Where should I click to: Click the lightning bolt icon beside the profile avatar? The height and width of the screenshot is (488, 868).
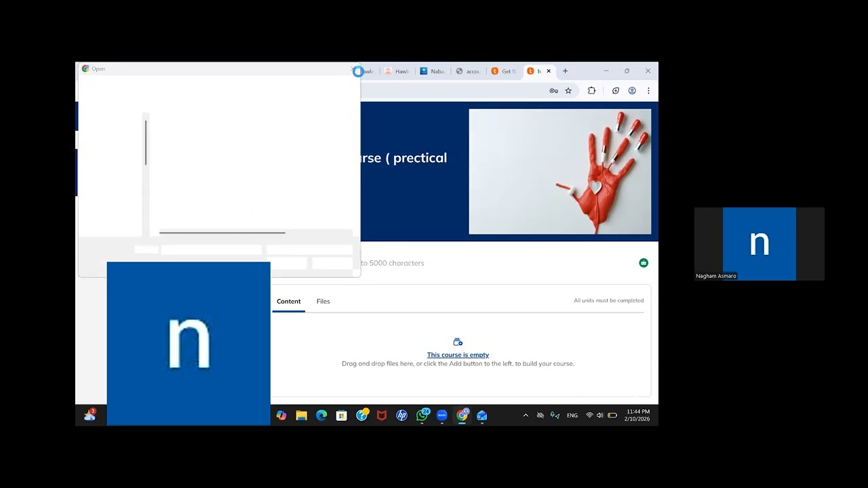pyautogui.click(x=616, y=91)
